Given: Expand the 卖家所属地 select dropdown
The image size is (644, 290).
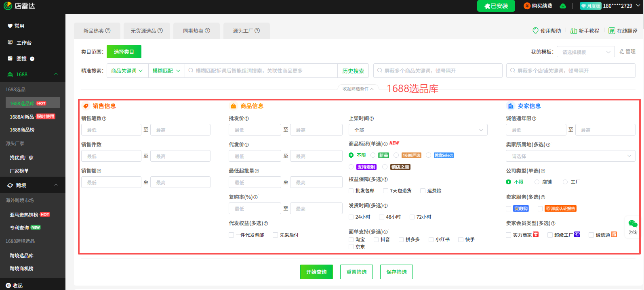Looking at the screenshot, I should click(570, 156).
